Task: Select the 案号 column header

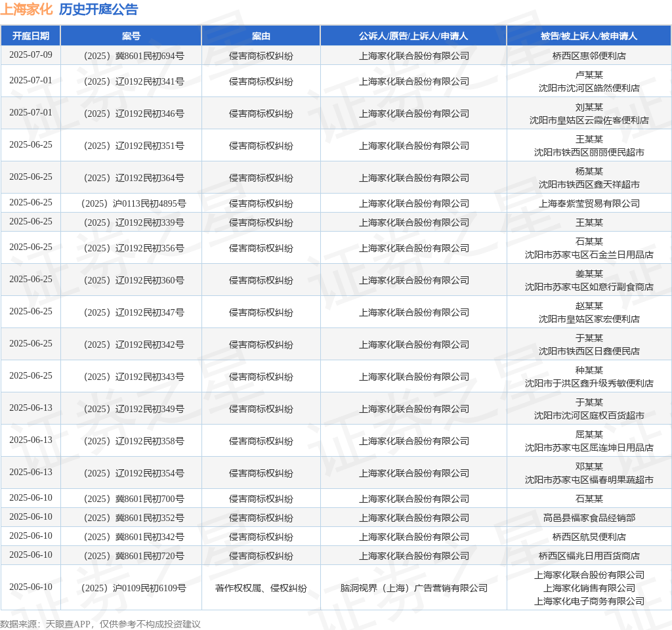Action: tap(131, 36)
